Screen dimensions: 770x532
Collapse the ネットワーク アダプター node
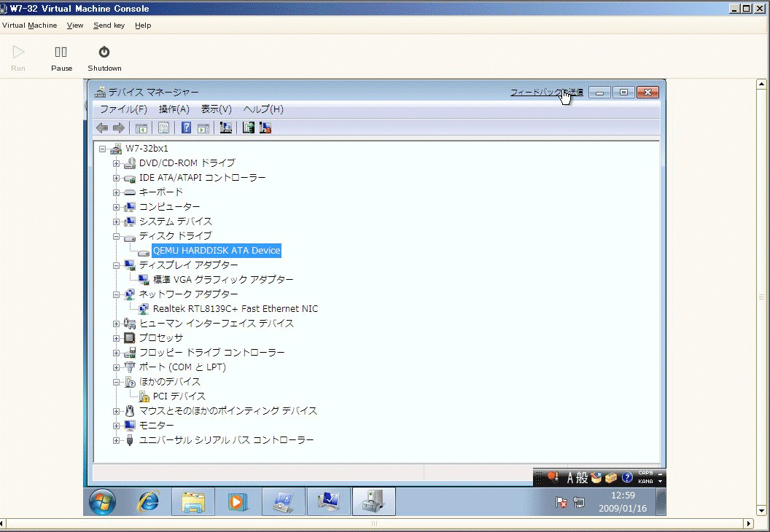[117, 294]
